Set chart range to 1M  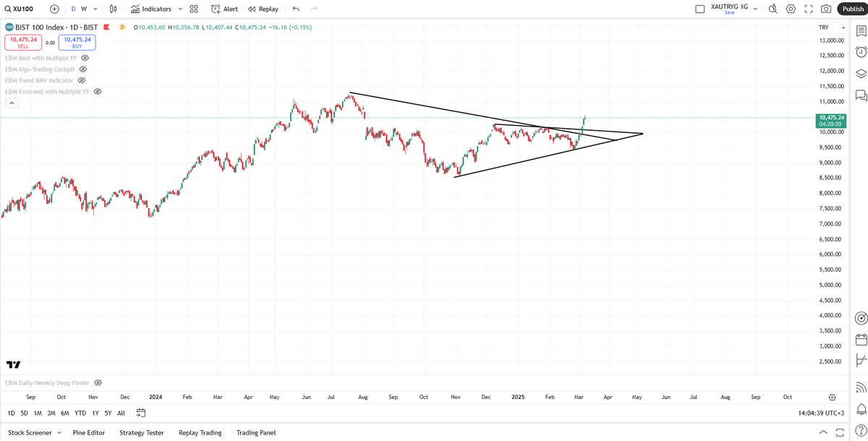pos(38,413)
